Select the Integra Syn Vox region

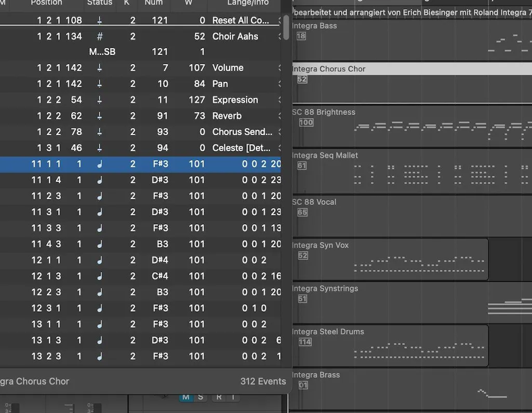coord(390,260)
